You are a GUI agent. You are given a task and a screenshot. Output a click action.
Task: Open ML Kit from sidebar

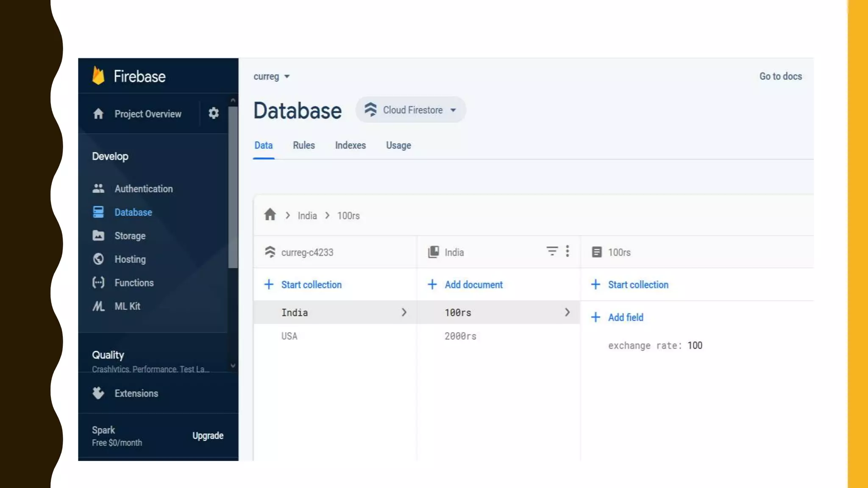[127, 306]
